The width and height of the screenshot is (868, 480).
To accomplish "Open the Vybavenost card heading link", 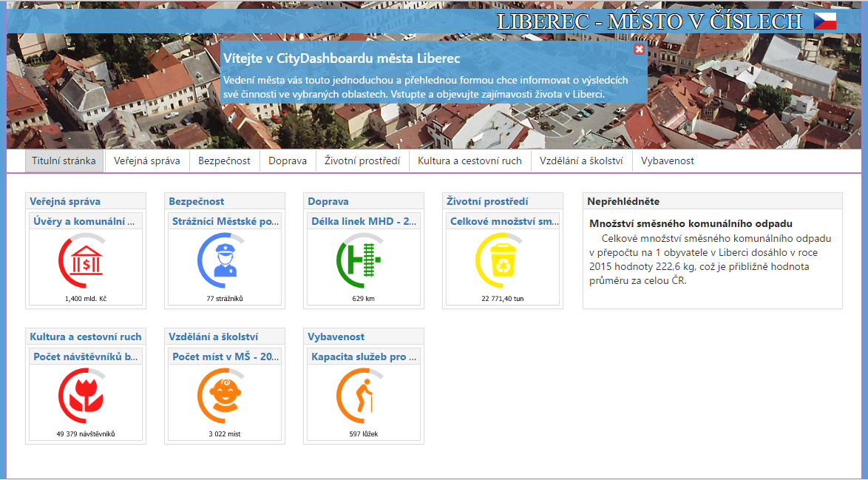I will point(336,337).
